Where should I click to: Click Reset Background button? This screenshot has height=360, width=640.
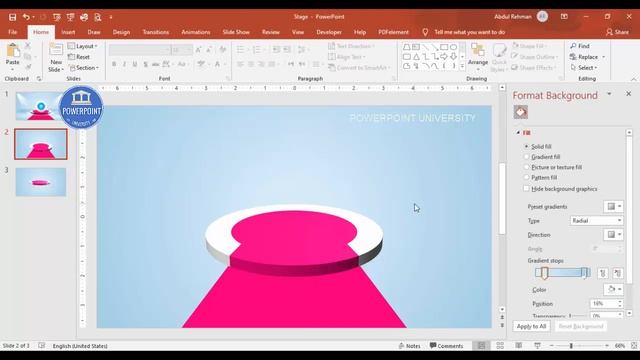pos(581,326)
